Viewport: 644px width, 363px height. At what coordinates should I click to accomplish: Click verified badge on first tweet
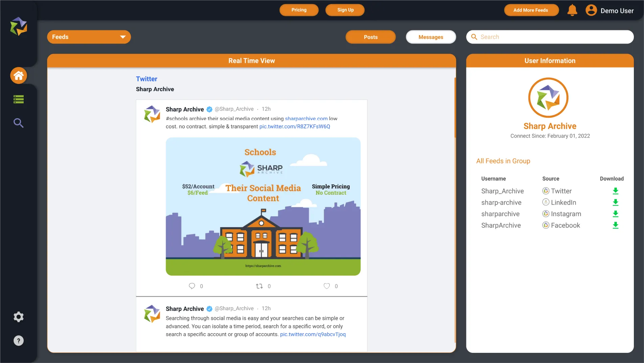pos(209,109)
